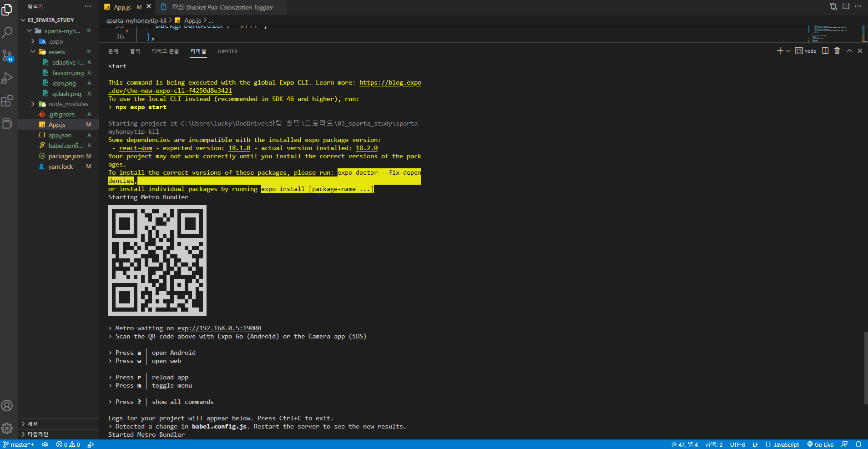Switch to the 디버그 콘솔 panel tab
The image size is (868, 449).
click(x=166, y=51)
